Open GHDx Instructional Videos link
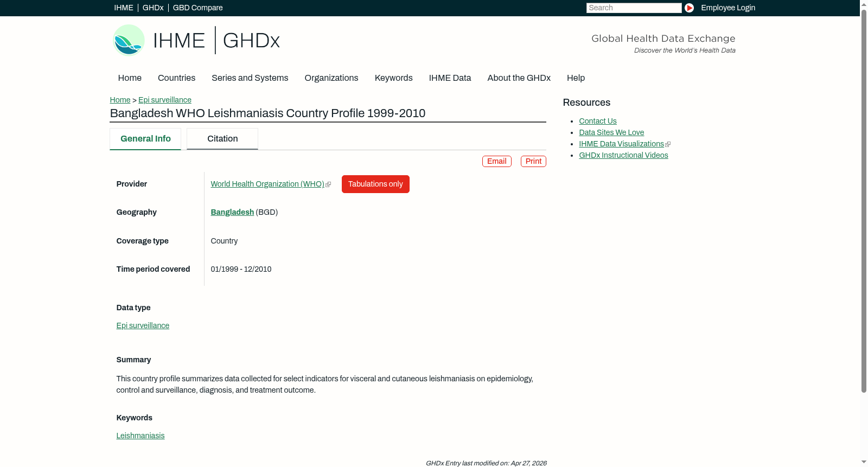This screenshot has height=467, width=868. (623, 155)
